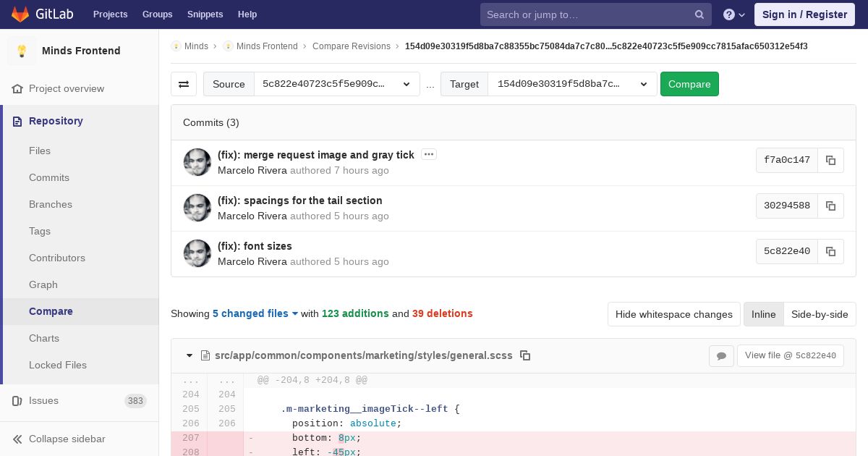Open the Target revision dropdown
The width and height of the screenshot is (868, 456).
click(x=571, y=84)
